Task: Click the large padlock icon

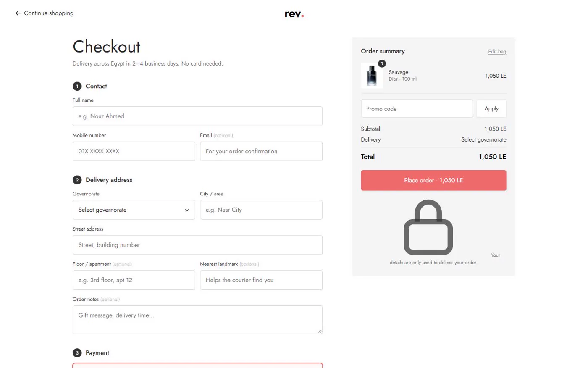Action: click(428, 227)
